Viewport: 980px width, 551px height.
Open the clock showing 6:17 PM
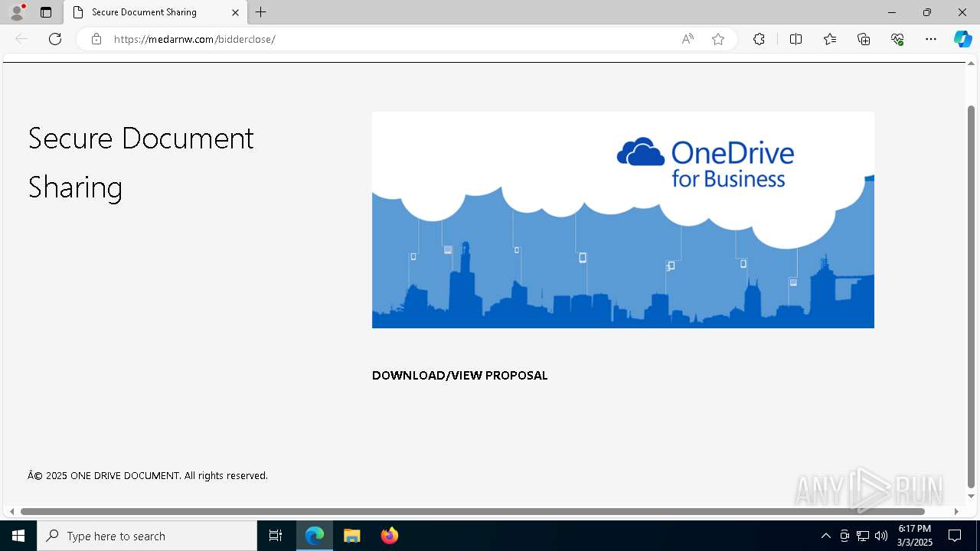coord(915,536)
